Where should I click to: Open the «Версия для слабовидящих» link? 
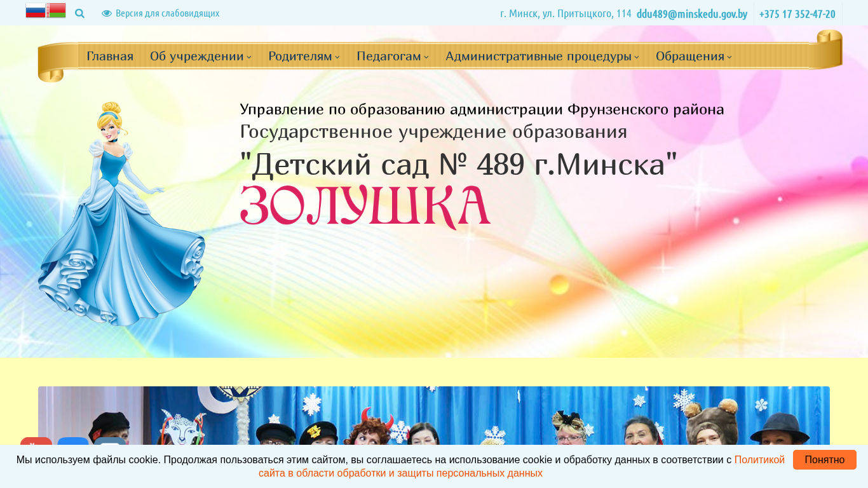click(x=161, y=13)
